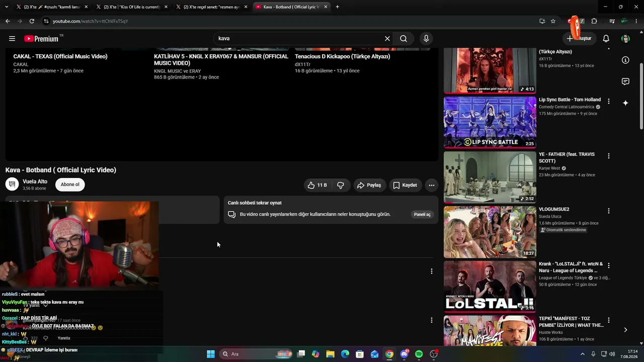This screenshot has width=644, height=362.
Task: Save the video with Kaydet
Action: pyautogui.click(x=405, y=185)
